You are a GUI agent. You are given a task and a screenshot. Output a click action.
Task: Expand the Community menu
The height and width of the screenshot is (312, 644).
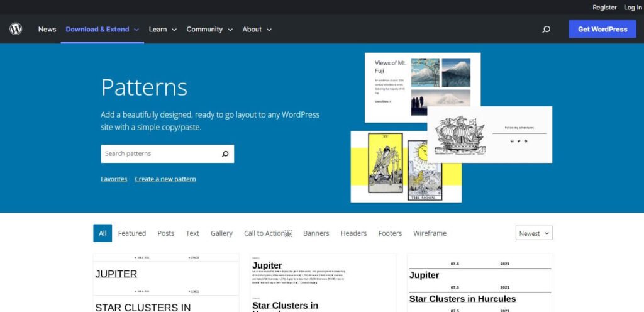pyautogui.click(x=209, y=29)
